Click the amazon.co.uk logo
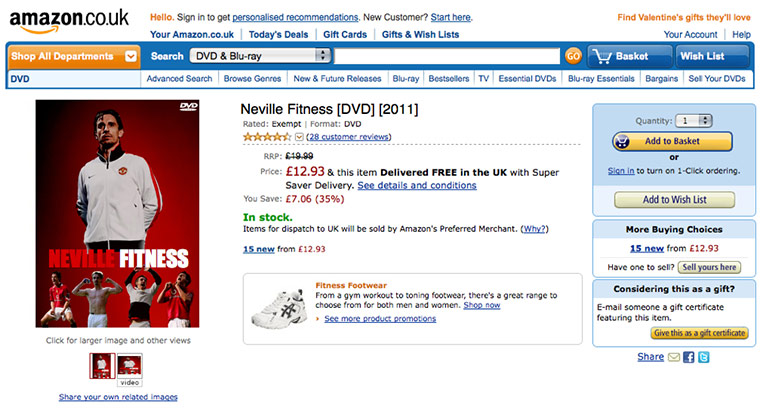The image size is (760, 413). tap(70, 19)
